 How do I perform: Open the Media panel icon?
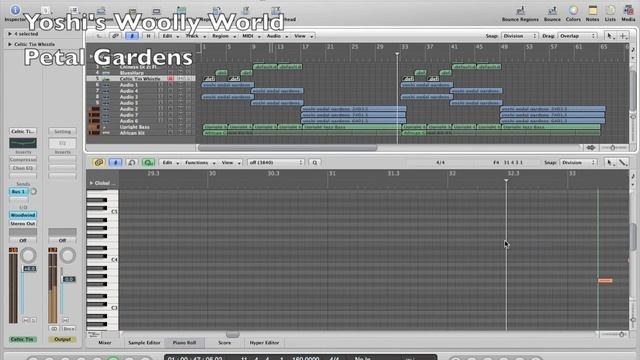628,13
